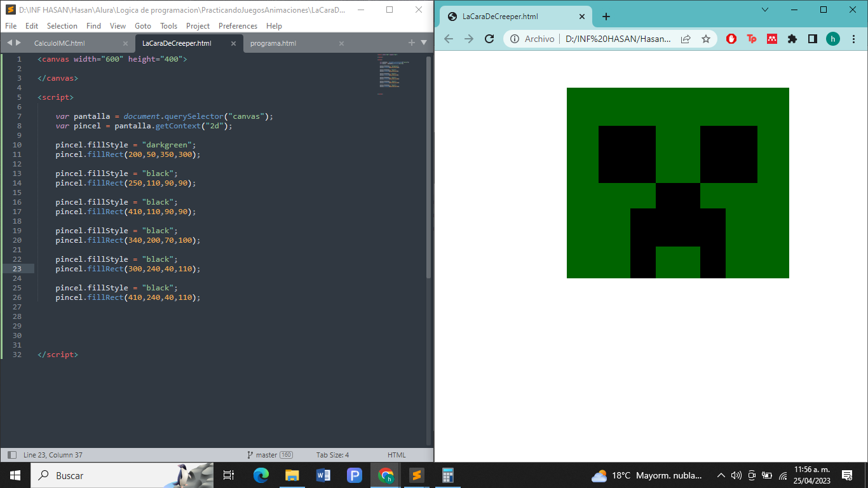This screenshot has height=488, width=868.
Task: Open the Help menu
Action: click(x=274, y=26)
